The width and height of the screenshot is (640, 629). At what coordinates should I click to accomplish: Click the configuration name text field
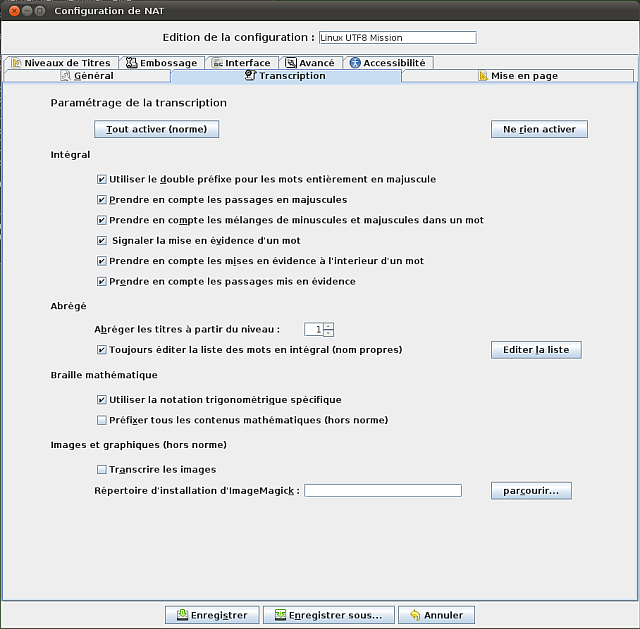point(397,38)
